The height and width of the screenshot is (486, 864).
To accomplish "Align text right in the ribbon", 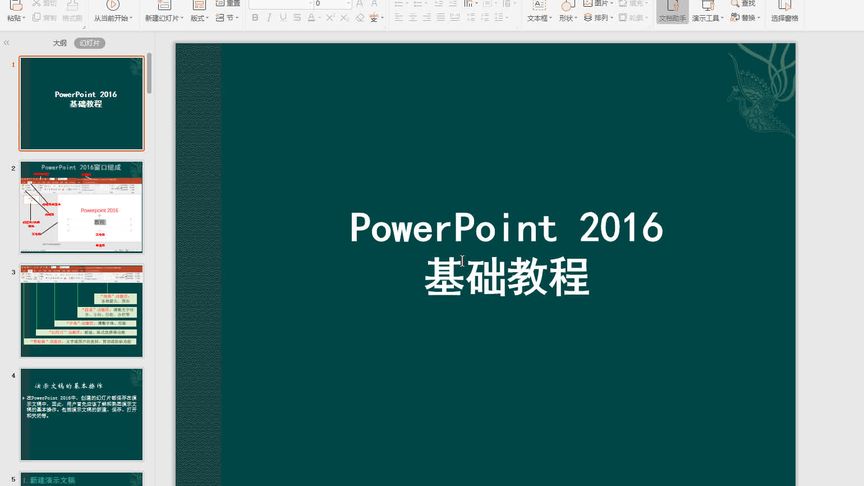I will pos(426,18).
